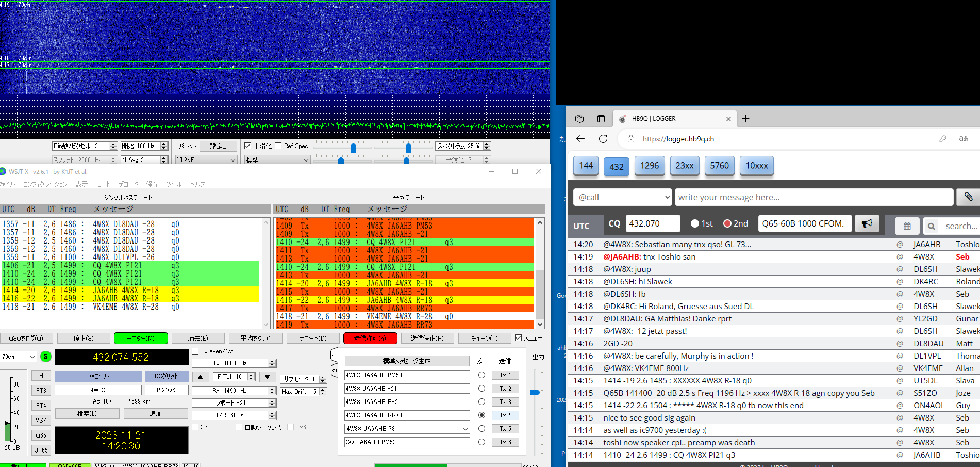
Task: Select the 1st period radio button
Action: (695, 223)
